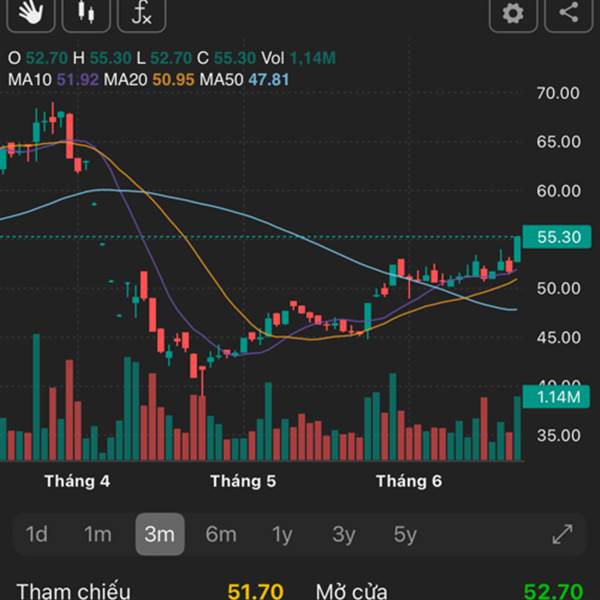Tap the 55.30 current price label
Screen dimensions: 600x600
(557, 237)
